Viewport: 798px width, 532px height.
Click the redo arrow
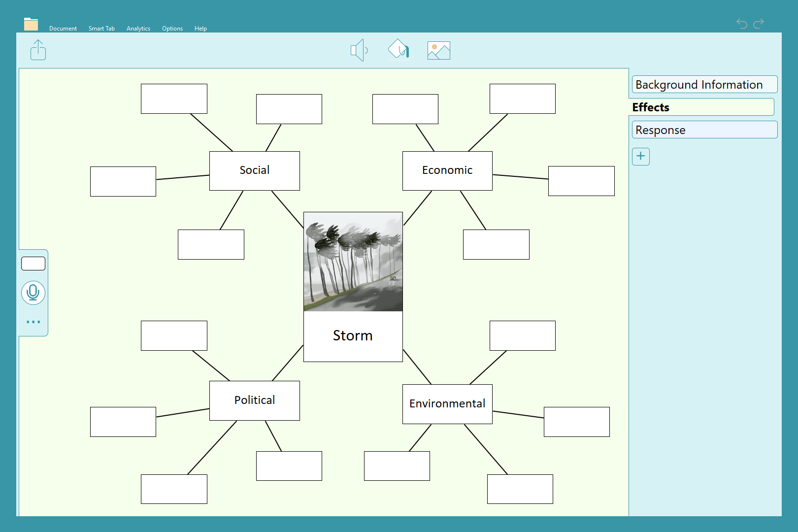click(759, 23)
